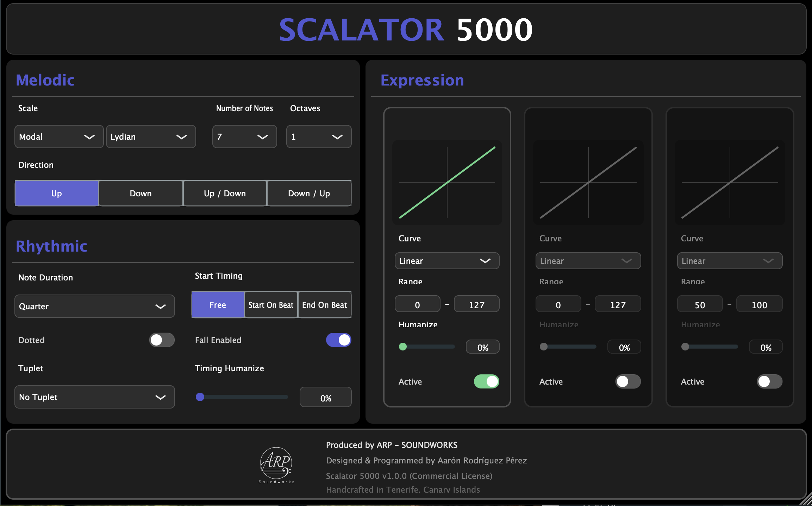Click 'Handcrafted in Tenerife, Canary Islands' text
The image size is (812, 506).
click(403, 489)
